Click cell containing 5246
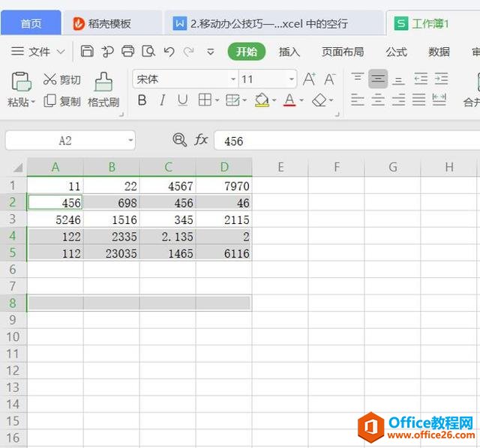Image resolution: width=480 pixels, height=448 pixels. coord(55,219)
